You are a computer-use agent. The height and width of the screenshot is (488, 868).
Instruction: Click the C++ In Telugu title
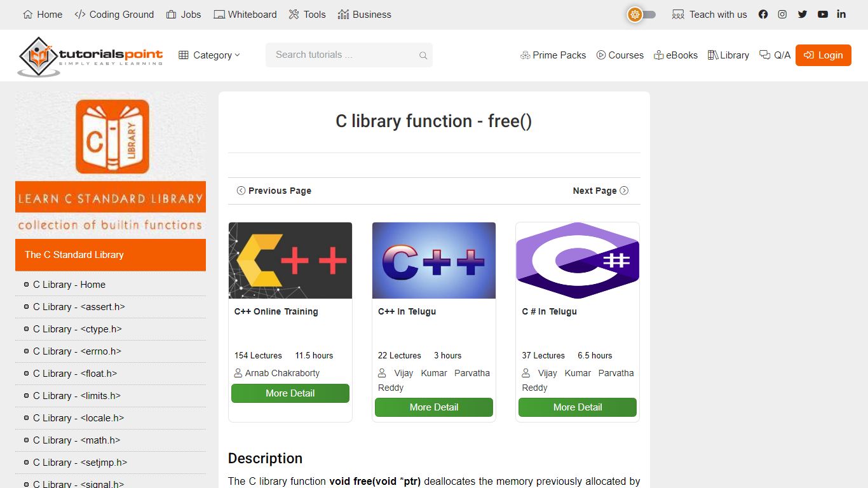(407, 311)
